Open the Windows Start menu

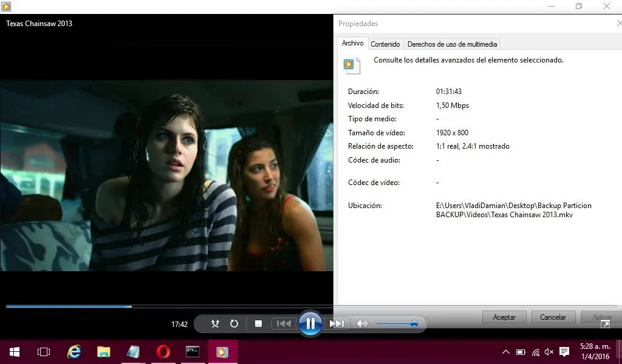tap(15, 352)
